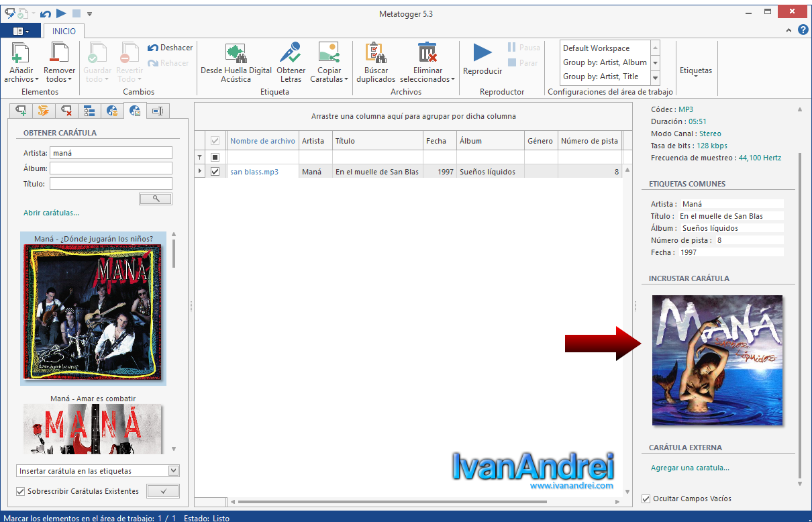Toggle Ocultar Campos Vacíos checkbox

click(646, 499)
